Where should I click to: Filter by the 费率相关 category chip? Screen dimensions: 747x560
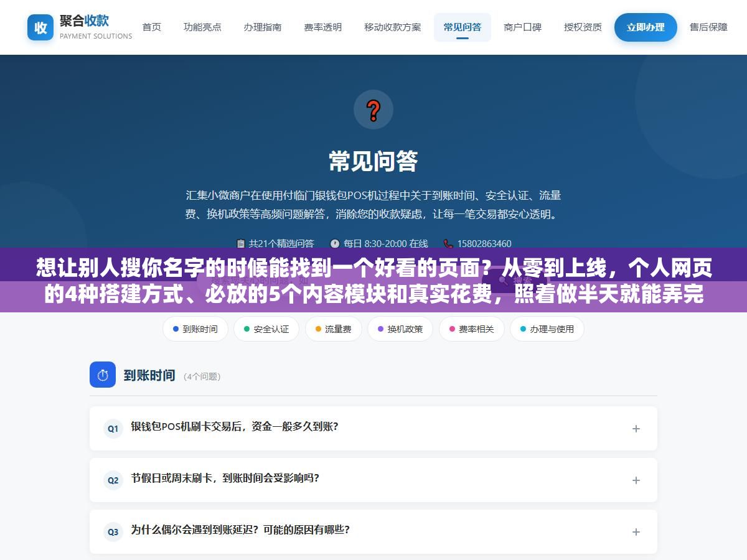pos(471,329)
